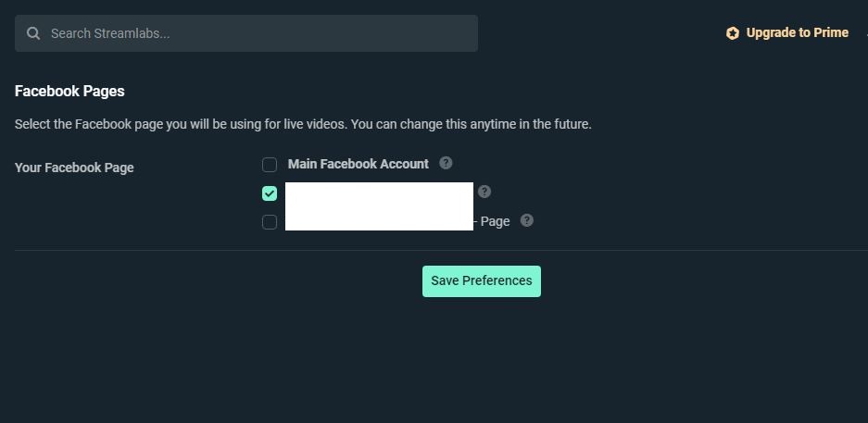Click the live videos description text

[303, 124]
